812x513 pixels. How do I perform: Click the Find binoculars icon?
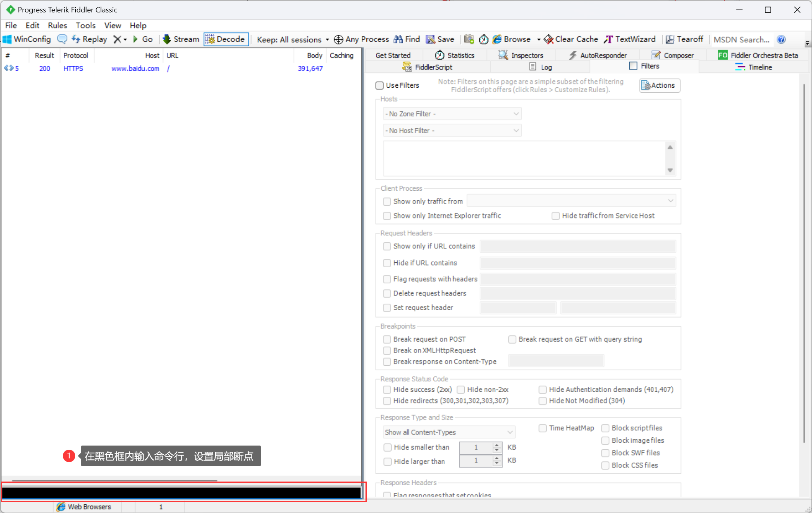[398, 39]
